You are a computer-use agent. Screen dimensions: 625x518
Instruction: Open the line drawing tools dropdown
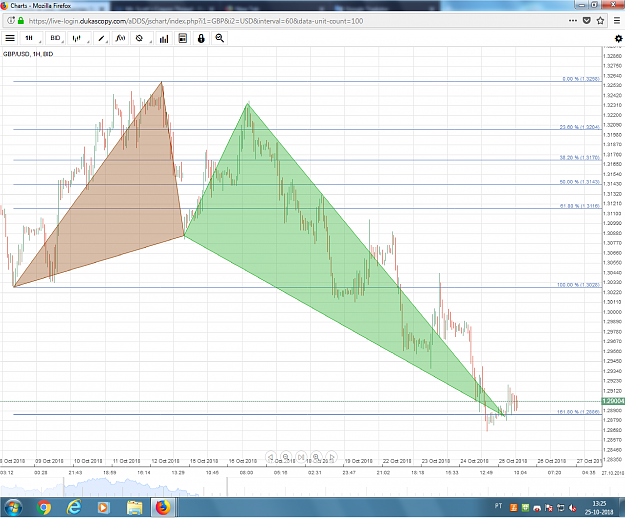102,38
